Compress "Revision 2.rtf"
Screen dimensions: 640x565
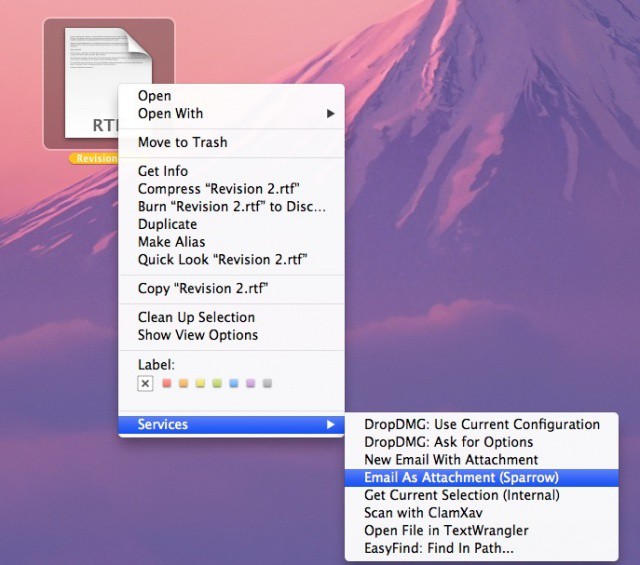pos(219,189)
